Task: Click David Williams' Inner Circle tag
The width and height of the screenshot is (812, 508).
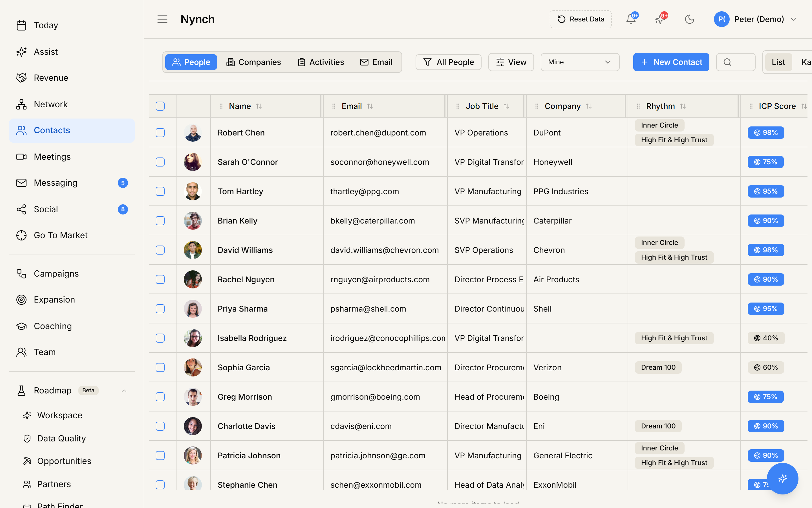Action: tap(659, 243)
